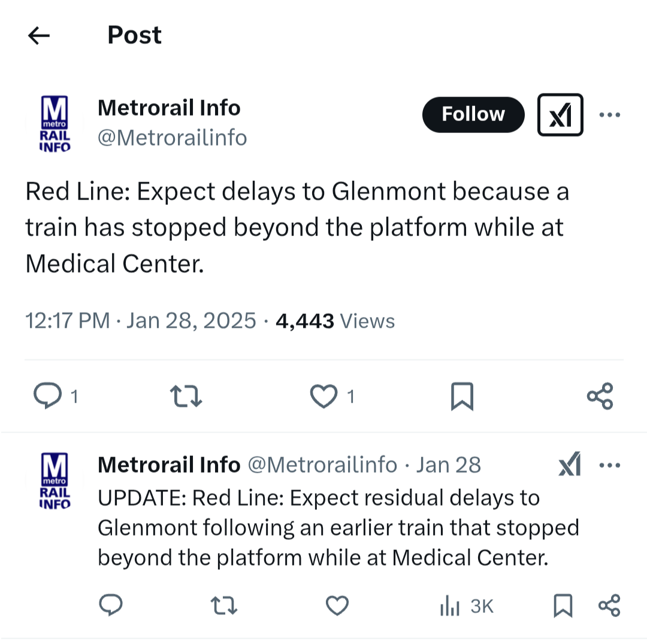Like the UPDATE reply post

click(x=337, y=606)
